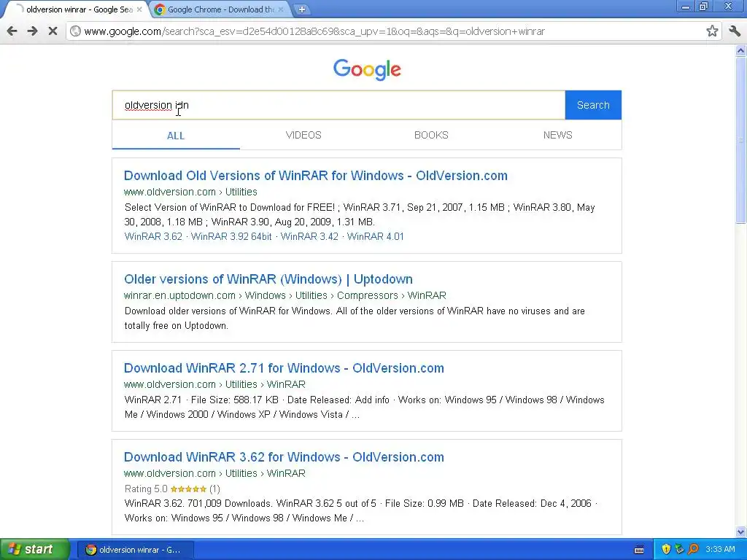The width and height of the screenshot is (747, 560).
Task: Bookmark this page with the star icon
Action: [712, 31]
